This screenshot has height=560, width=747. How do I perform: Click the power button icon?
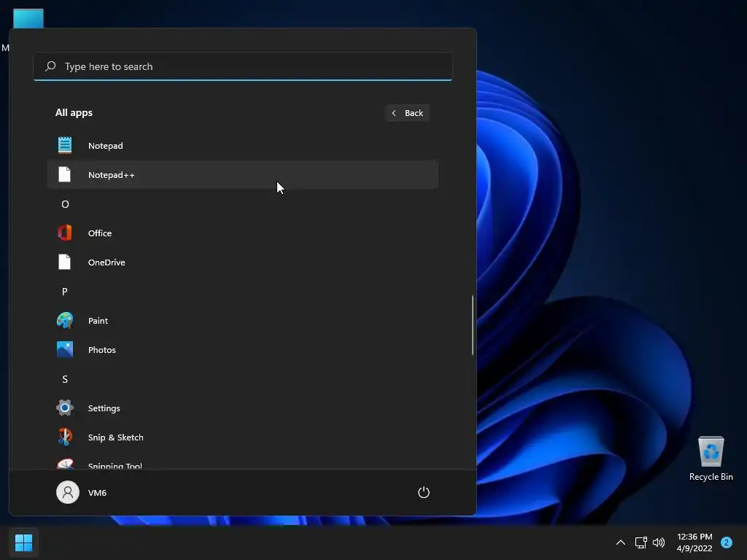[x=424, y=492]
